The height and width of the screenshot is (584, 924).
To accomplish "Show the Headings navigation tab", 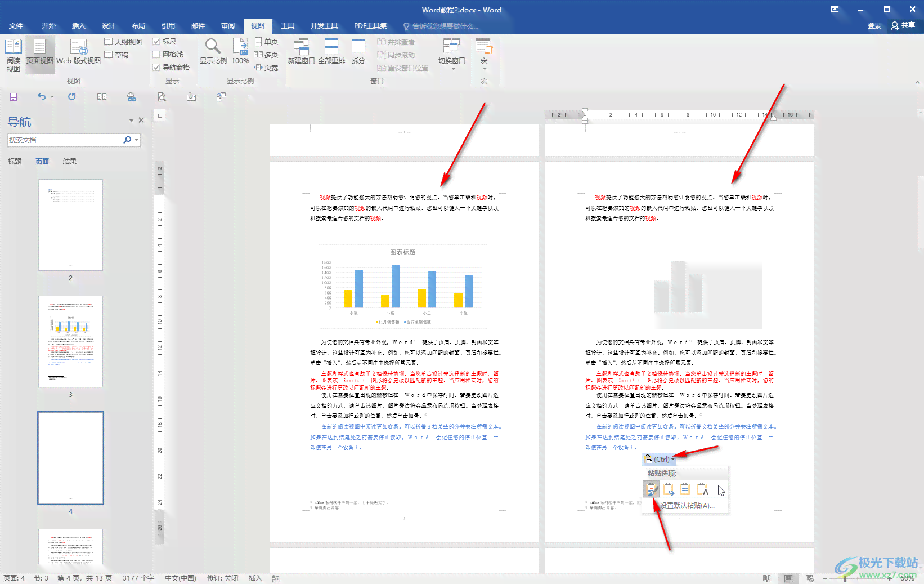I will point(15,162).
